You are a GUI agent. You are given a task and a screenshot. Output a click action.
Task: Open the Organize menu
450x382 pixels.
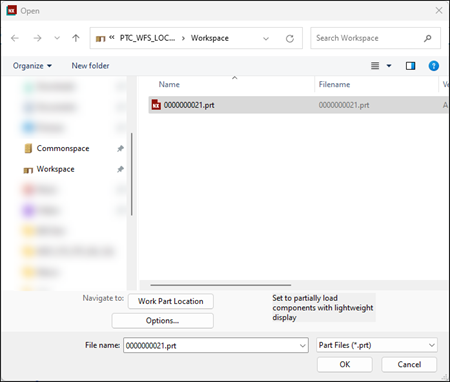pos(32,66)
